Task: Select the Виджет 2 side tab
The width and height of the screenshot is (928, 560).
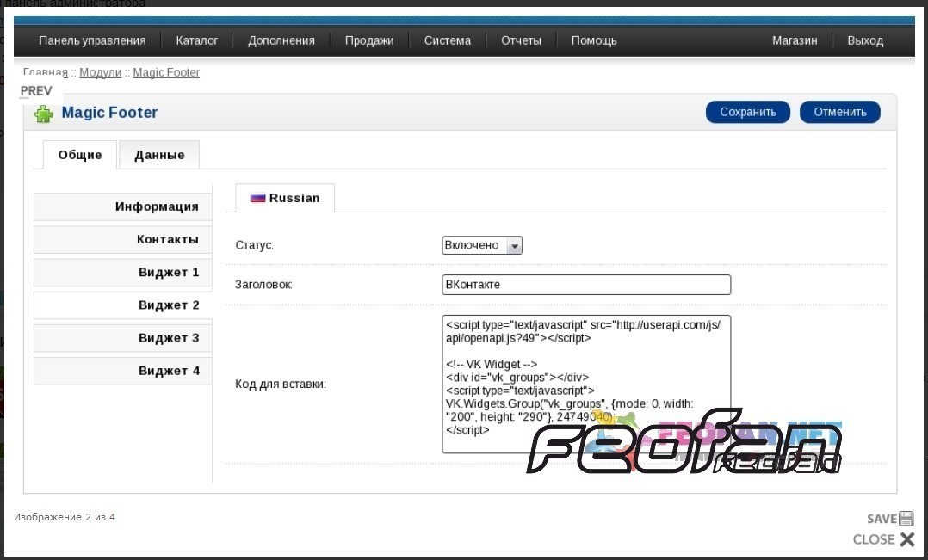Action: [x=123, y=305]
